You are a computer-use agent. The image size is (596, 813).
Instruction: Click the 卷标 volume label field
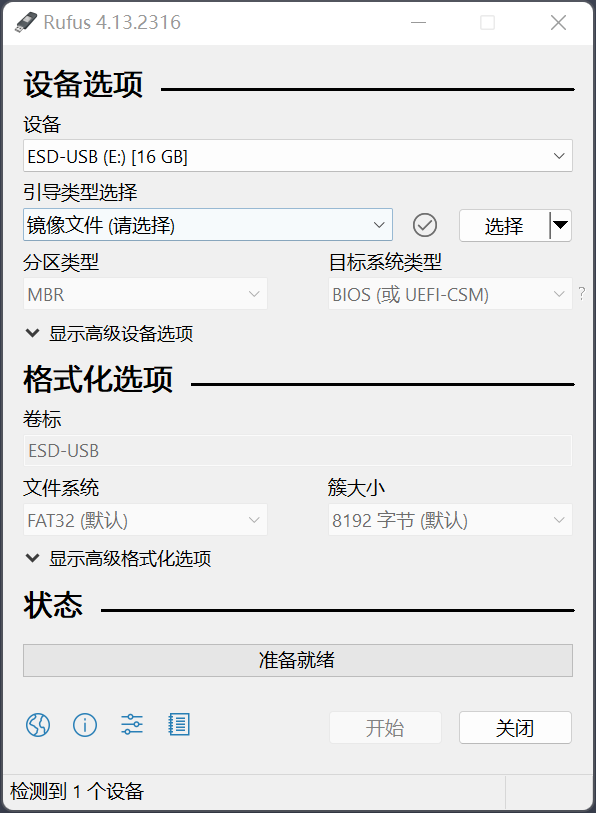click(297, 450)
